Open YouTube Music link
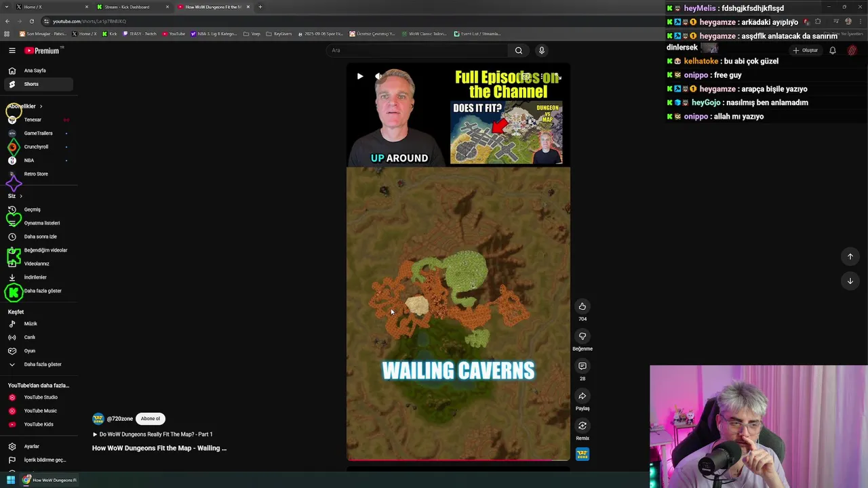868x488 pixels. [x=38, y=411]
